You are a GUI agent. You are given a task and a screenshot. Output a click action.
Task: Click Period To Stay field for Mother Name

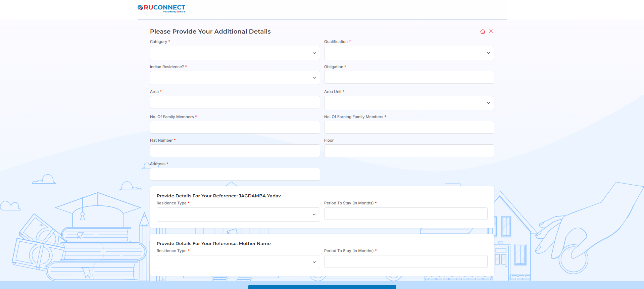[x=405, y=261]
